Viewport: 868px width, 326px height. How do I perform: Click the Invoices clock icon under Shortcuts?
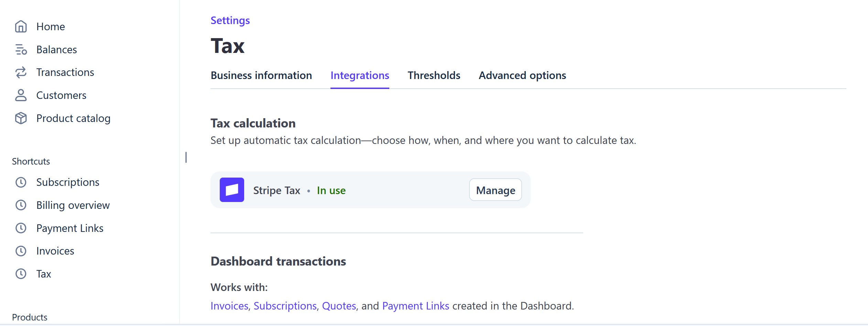click(21, 251)
